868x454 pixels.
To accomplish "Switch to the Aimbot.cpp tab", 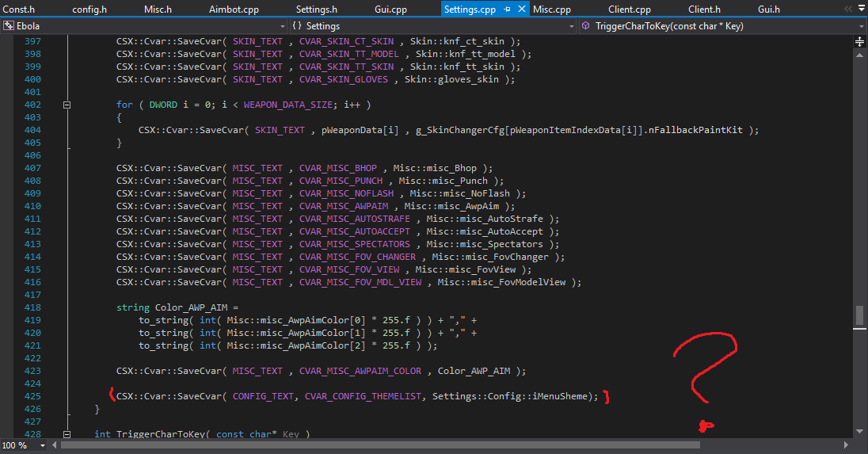I will click(233, 10).
